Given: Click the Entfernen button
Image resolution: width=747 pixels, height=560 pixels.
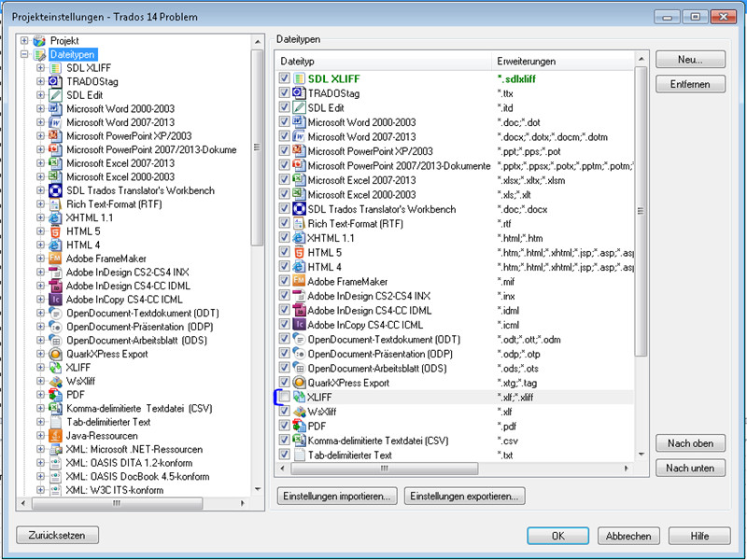Looking at the screenshot, I should click(x=690, y=84).
